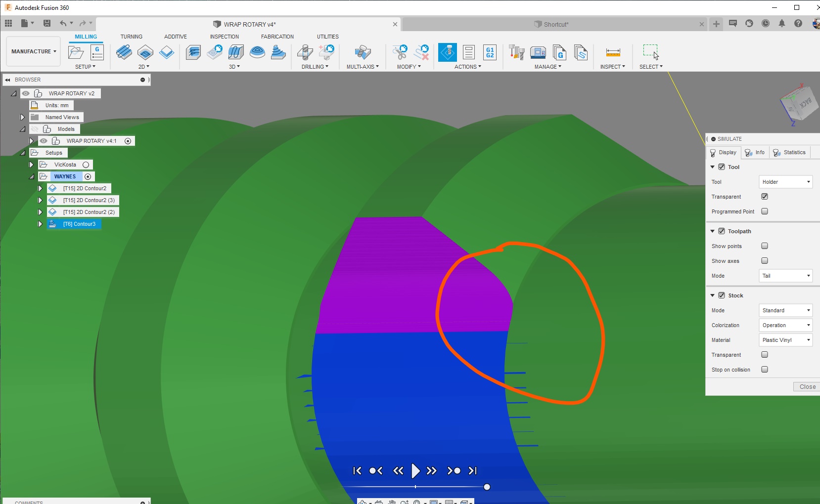Expand the [T6] Contour3 tree item
This screenshot has width=820, height=504.
40,223
